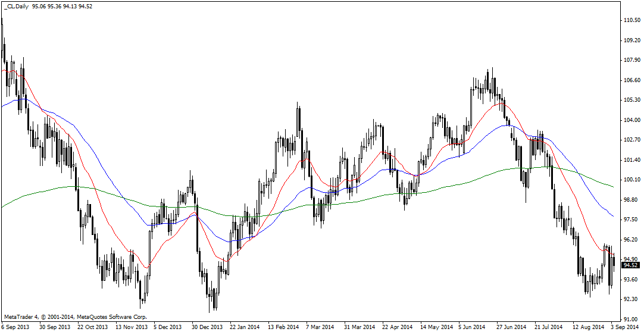The image size is (644, 332).
Task: Click the 22 Oct 2013 date label
Action: 92,327
